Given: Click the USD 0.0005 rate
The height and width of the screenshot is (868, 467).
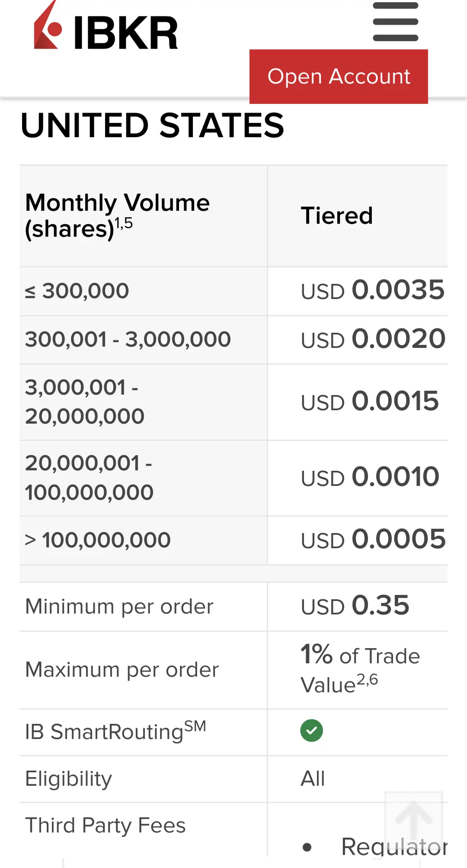Looking at the screenshot, I should 373,540.
